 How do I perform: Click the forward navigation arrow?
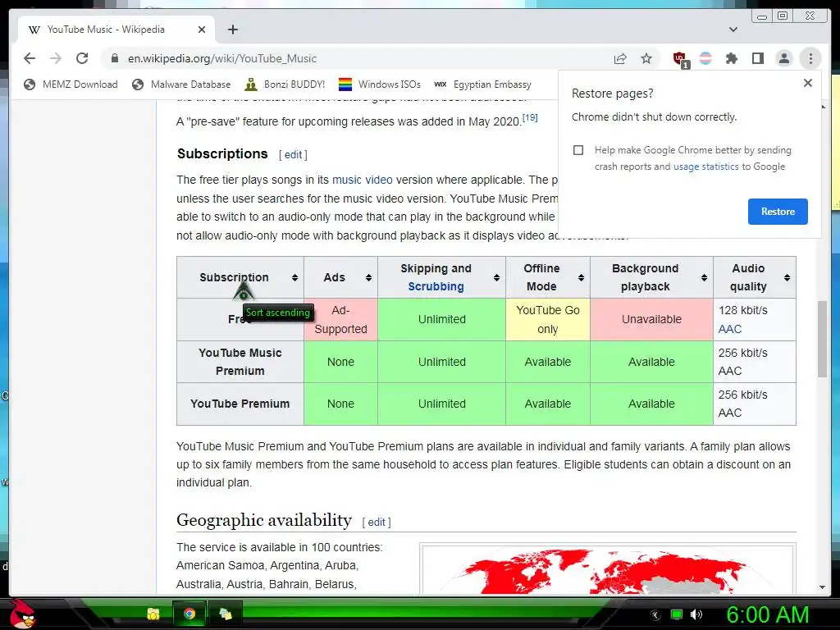point(56,58)
